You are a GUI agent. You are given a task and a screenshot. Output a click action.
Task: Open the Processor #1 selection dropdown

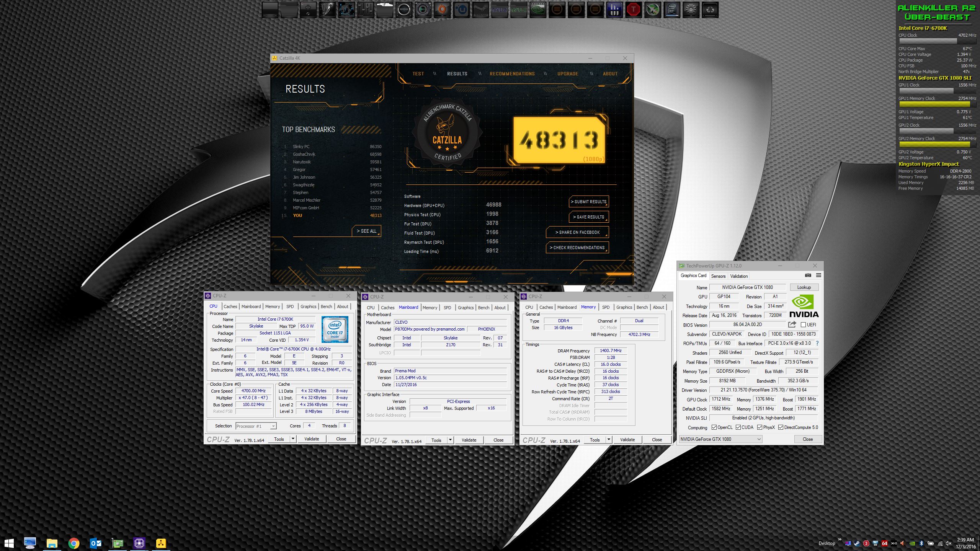(256, 426)
